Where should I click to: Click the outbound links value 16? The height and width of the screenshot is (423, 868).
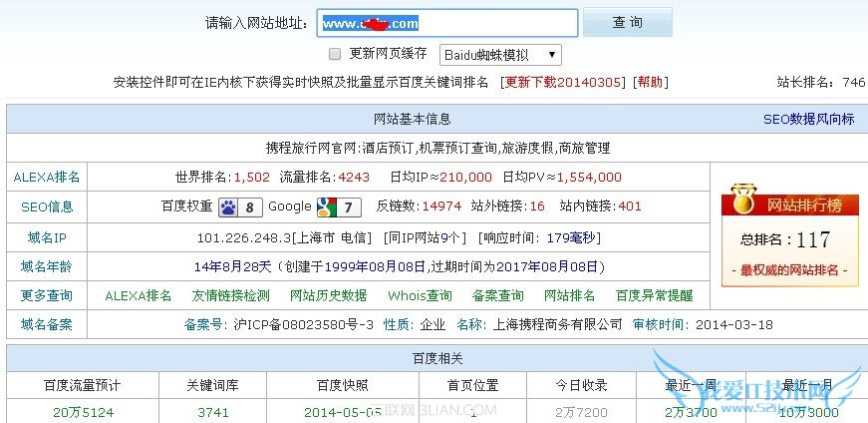[x=537, y=207]
